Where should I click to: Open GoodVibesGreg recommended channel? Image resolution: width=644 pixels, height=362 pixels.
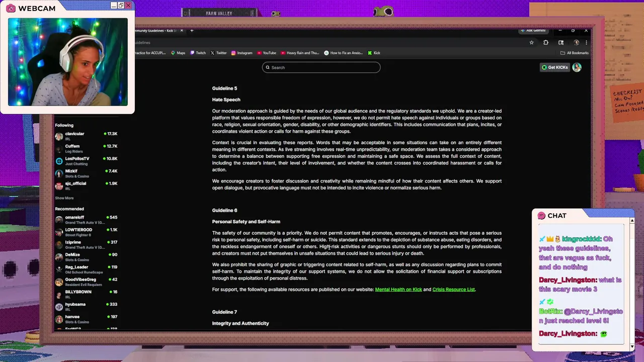pos(86,282)
